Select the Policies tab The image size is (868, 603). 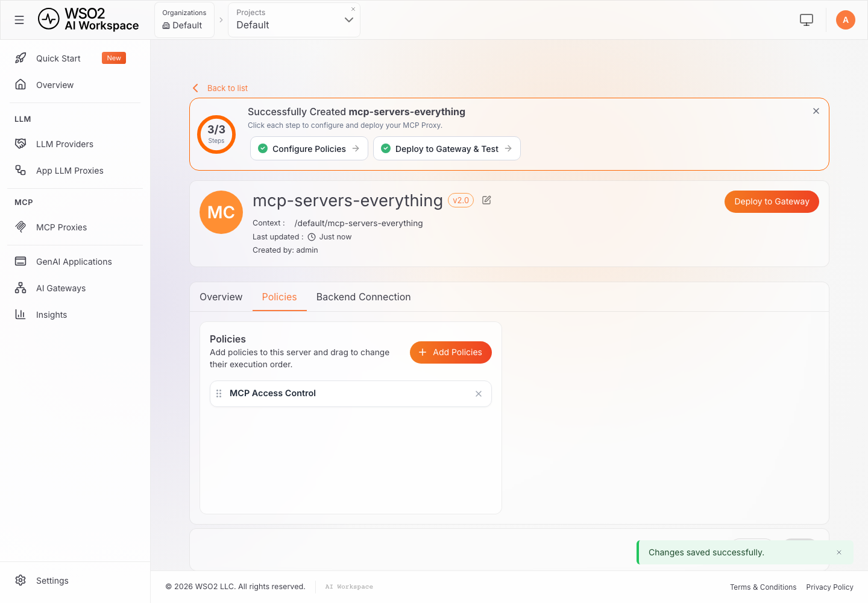(280, 297)
